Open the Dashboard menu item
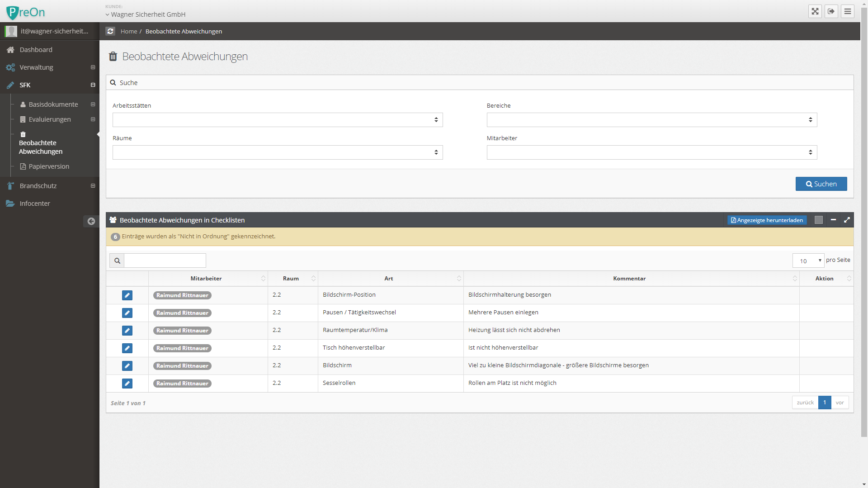Image resolution: width=868 pixels, height=488 pixels. (x=36, y=50)
